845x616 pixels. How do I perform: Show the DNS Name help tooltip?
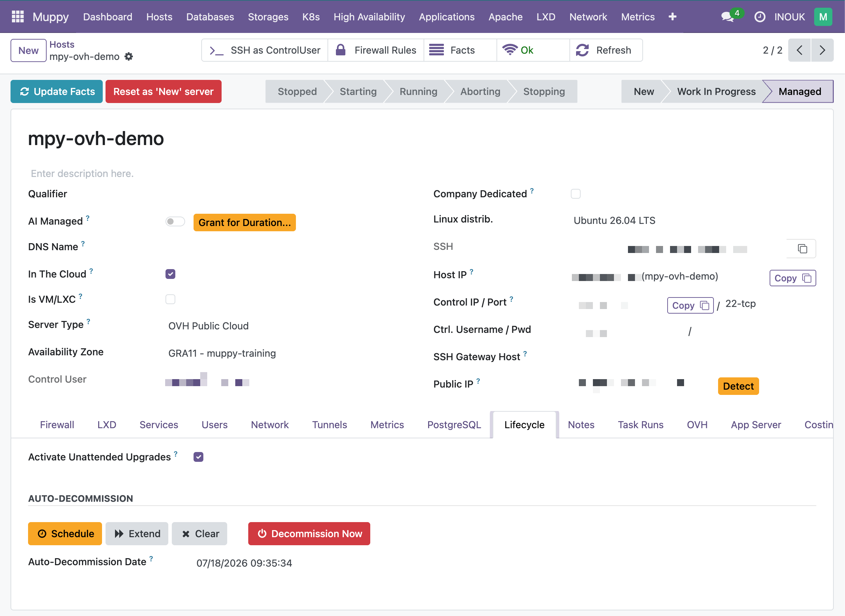coord(83,244)
